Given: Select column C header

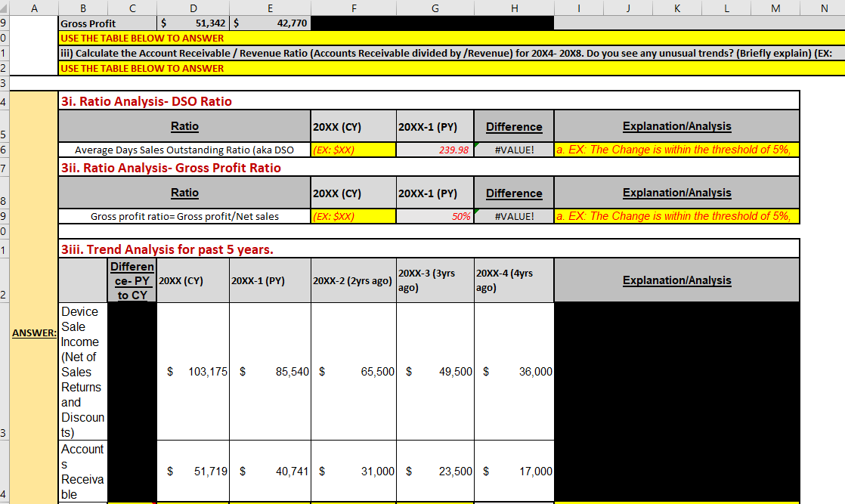Looking at the screenshot, I should point(132,8).
